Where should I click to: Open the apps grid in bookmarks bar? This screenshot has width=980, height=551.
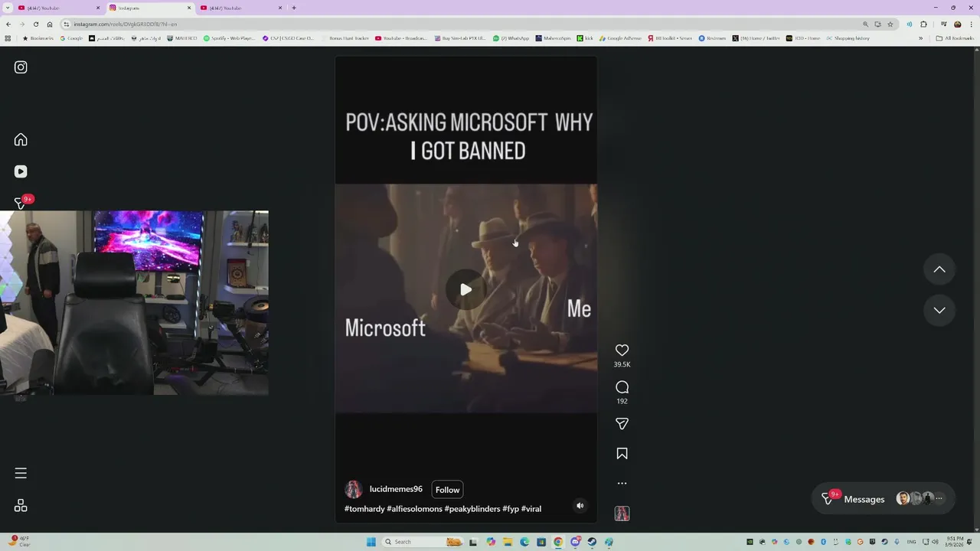(8, 37)
